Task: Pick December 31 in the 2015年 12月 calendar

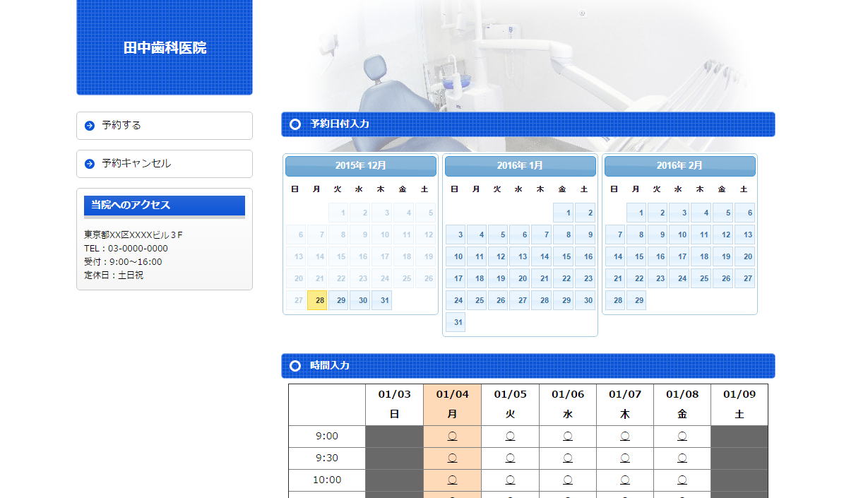Action: point(382,300)
